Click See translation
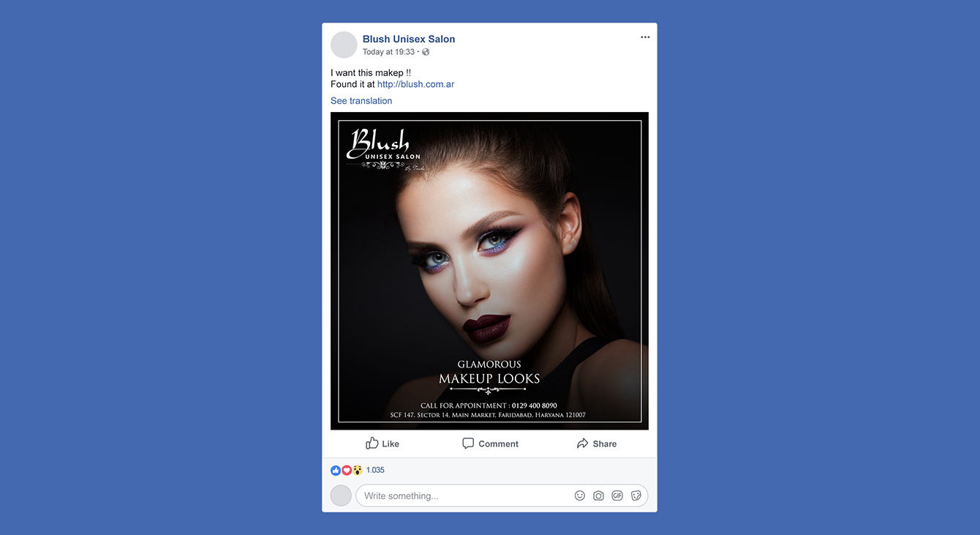Viewport: 980px width, 535px height. pos(361,101)
